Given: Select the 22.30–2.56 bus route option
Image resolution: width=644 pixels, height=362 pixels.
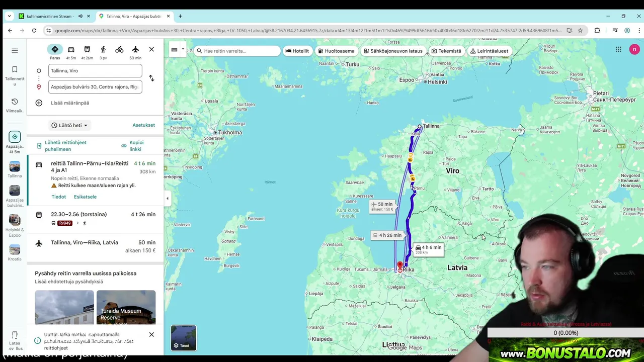Looking at the screenshot, I should point(96,219).
